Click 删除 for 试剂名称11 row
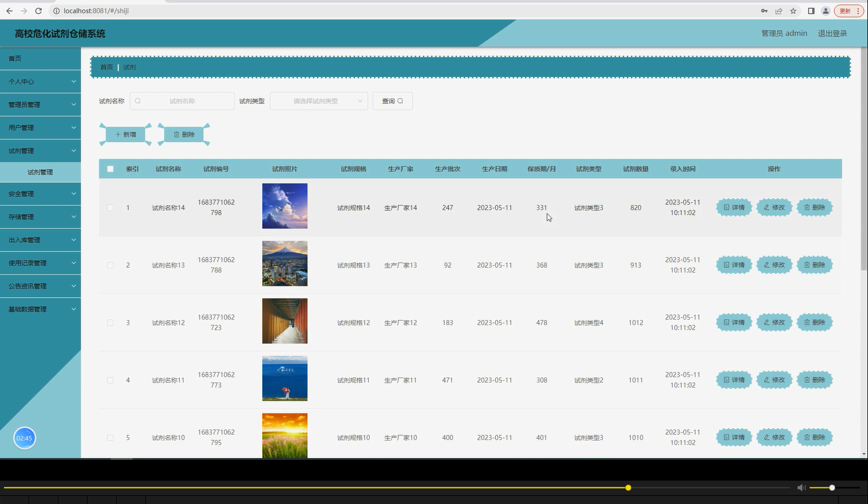This screenshot has height=504, width=868. coord(814,380)
